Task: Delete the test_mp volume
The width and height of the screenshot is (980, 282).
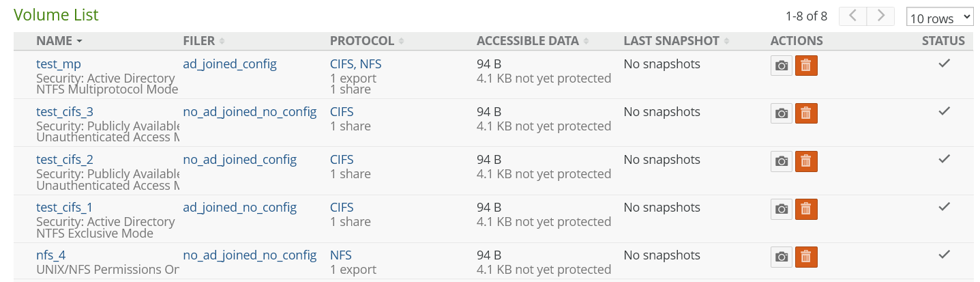Action: 806,66
